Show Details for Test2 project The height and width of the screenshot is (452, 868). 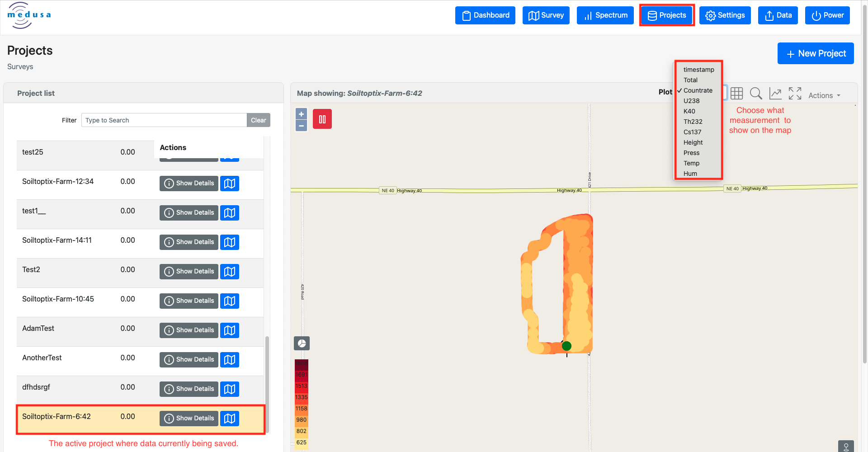click(189, 272)
